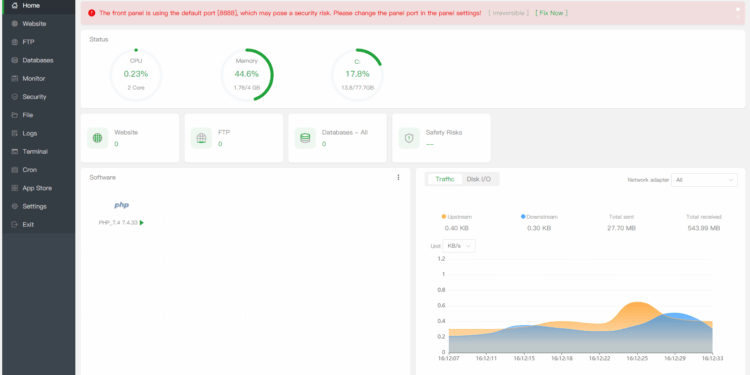This screenshot has height=375, width=750.
Task: Toggle the Upstream legend orange dot
Action: (444, 217)
